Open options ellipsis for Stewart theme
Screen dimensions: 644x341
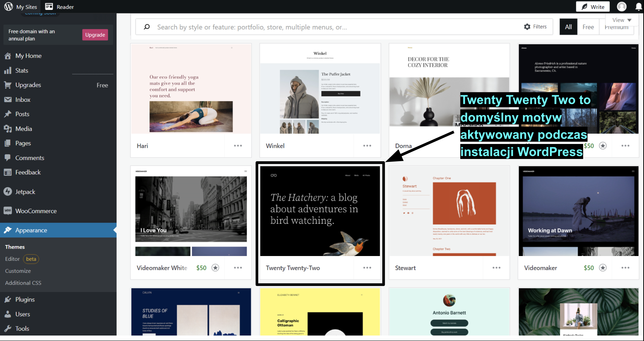pos(496,268)
